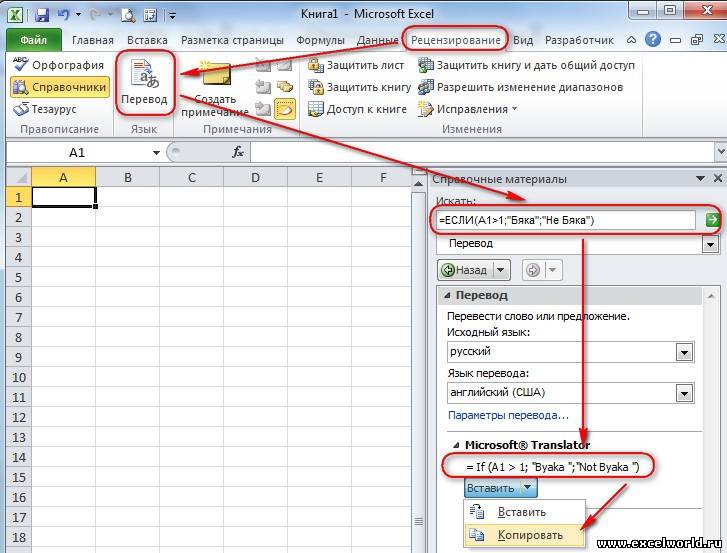This screenshot has height=553, width=727.
Task: Switch to the Главная ribbon tab
Action: [93, 40]
